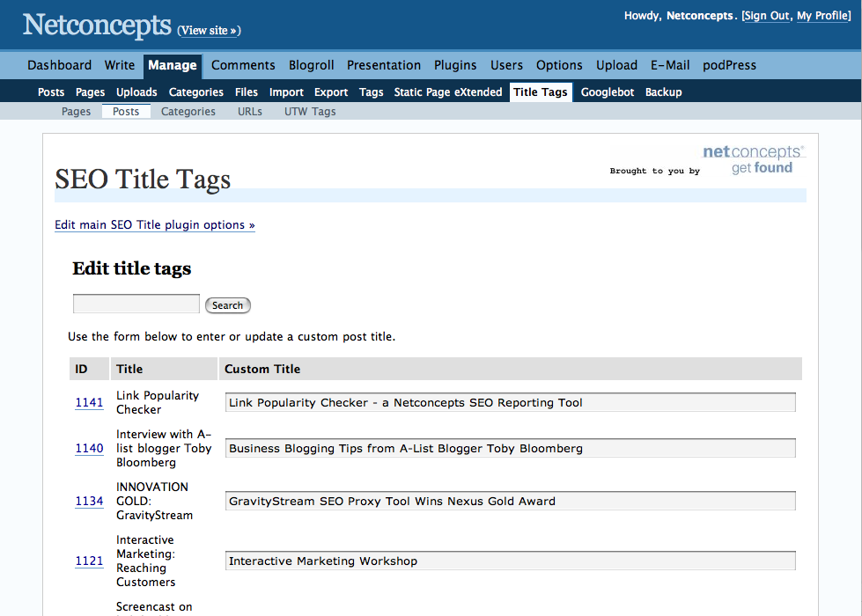Open the E-Mail menu
This screenshot has width=862, height=616.
tap(670, 65)
